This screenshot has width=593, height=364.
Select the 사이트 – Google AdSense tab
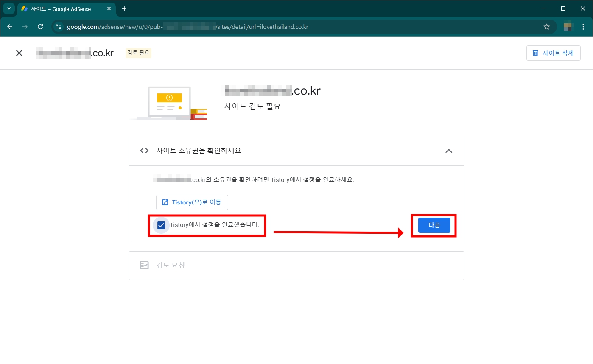tap(64, 8)
